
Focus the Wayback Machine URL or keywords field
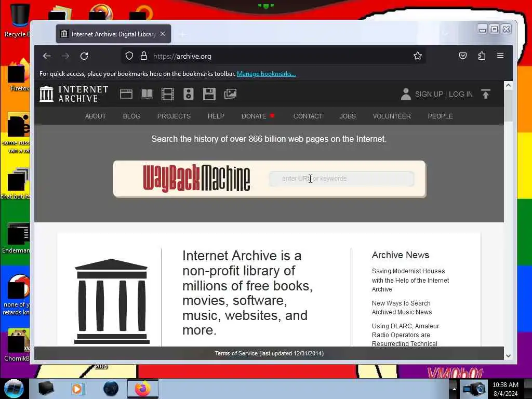point(342,179)
